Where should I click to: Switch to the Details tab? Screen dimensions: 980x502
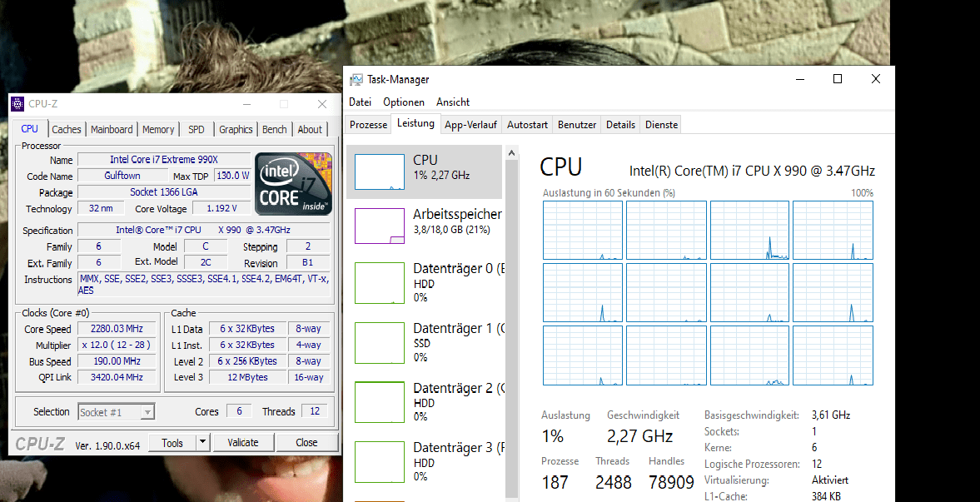point(620,123)
